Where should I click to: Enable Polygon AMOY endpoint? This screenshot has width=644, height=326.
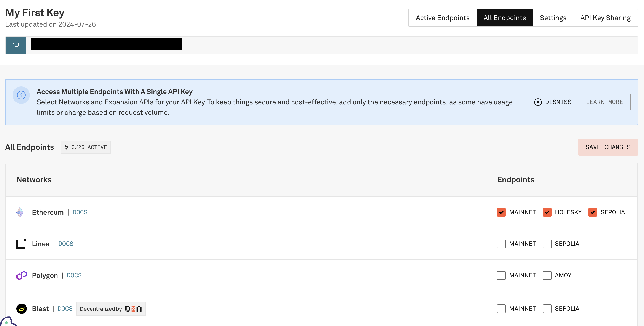[x=547, y=275]
